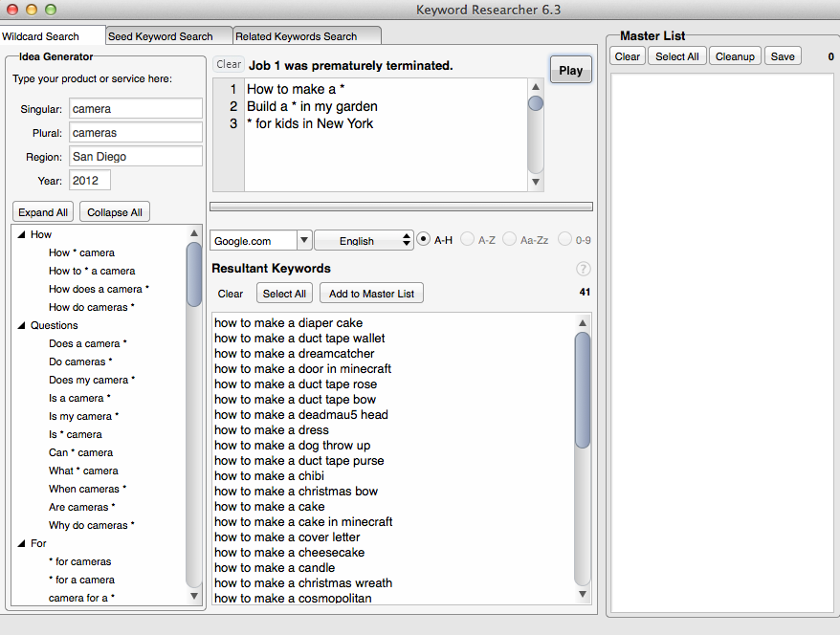This screenshot has height=635, width=840.
Task: Select the 0-9 radio button
Action: click(x=564, y=239)
